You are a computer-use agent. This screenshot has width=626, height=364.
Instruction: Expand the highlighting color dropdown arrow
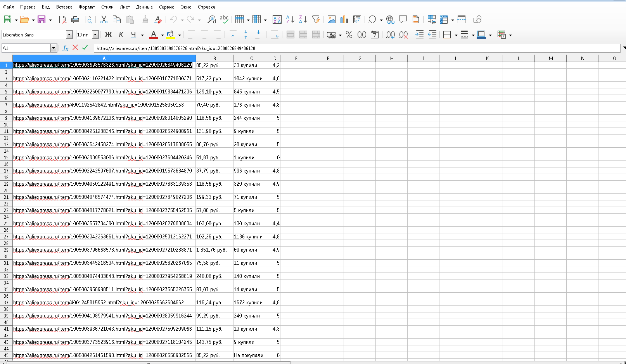pyautogui.click(x=180, y=35)
